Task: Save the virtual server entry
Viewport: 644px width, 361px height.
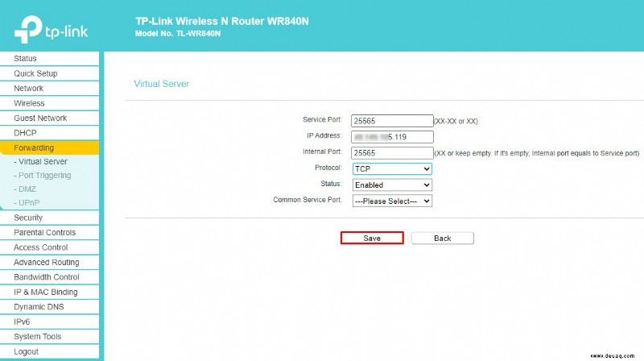Action: click(x=372, y=238)
